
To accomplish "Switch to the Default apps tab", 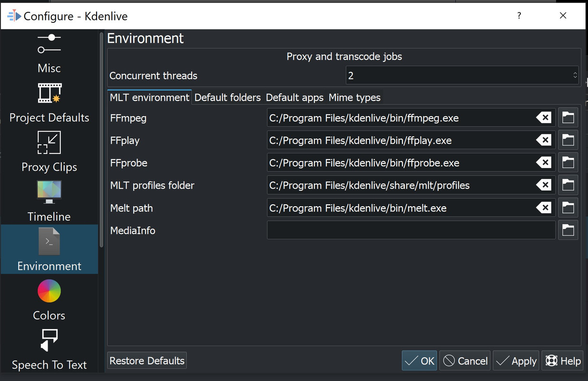I will click(294, 97).
